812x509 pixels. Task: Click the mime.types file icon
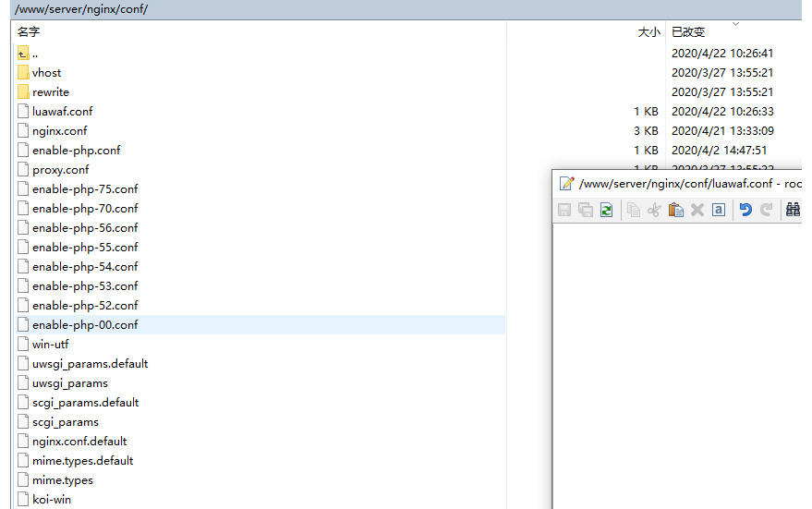click(23, 480)
